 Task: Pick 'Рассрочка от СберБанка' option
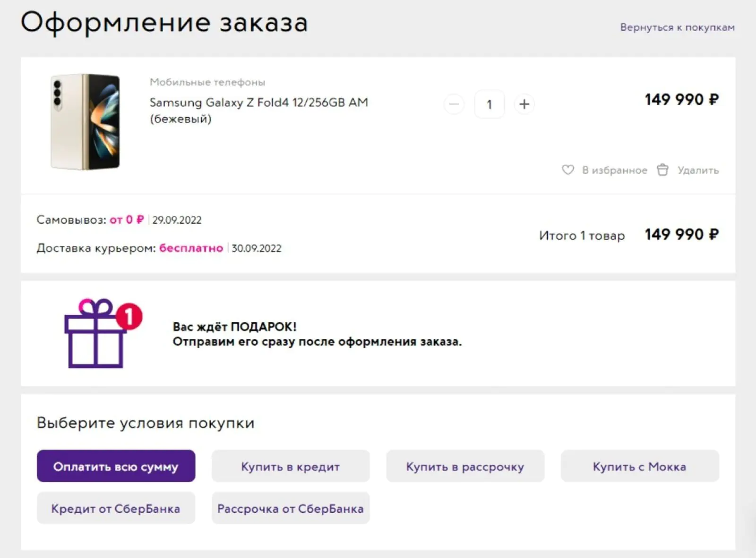click(291, 508)
